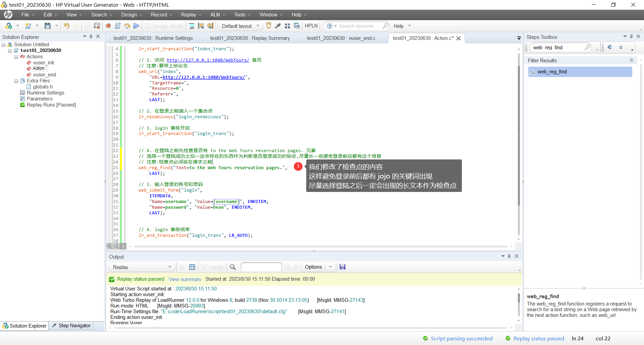Open the Solution Explorer panel options arrow
644x345 pixels.
click(85, 37)
